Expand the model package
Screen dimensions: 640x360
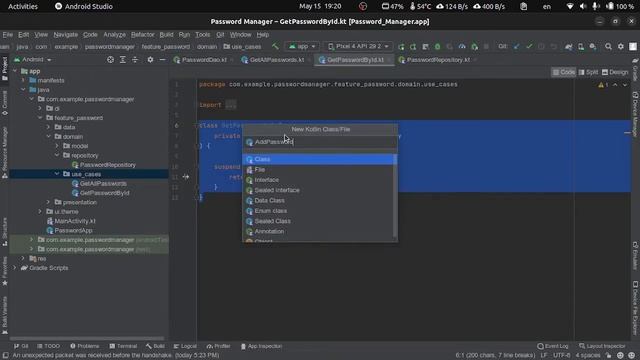click(x=57, y=146)
